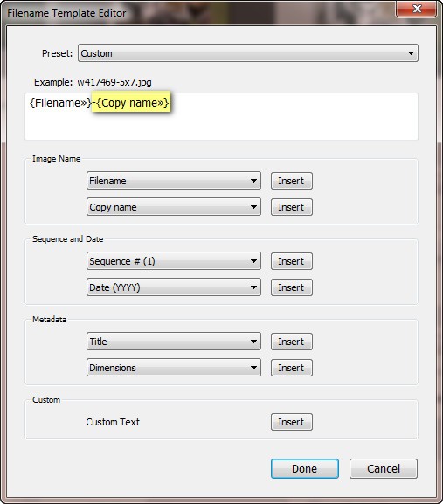The height and width of the screenshot is (504, 443).
Task: Insert the Sequence # token
Action: pyautogui.click(x=292, y=261)
